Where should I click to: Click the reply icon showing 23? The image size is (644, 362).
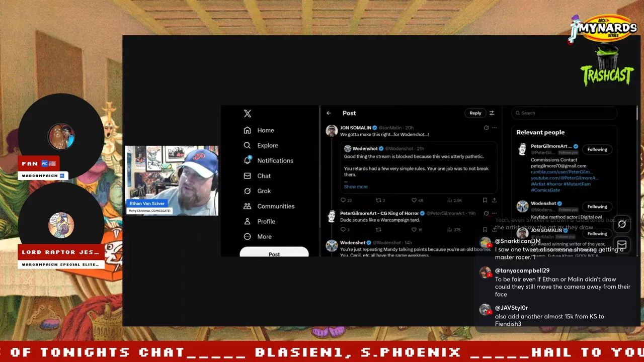pyautogui.click(x=346, y=200)
